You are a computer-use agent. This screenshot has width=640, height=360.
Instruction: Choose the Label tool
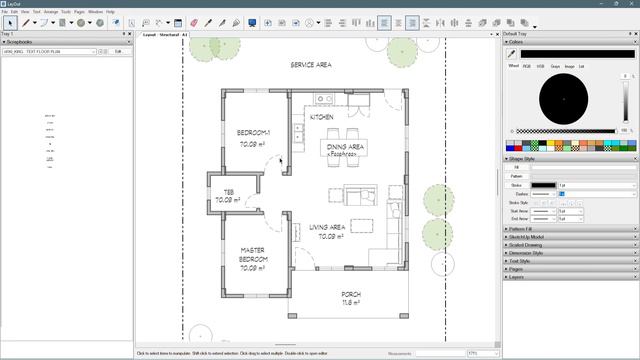(x=146, y=23)
